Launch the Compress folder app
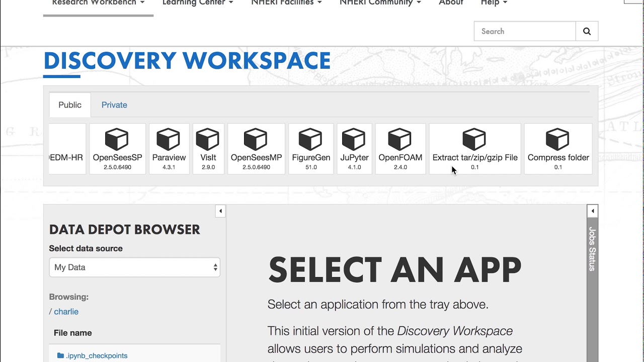 point(558,149)
